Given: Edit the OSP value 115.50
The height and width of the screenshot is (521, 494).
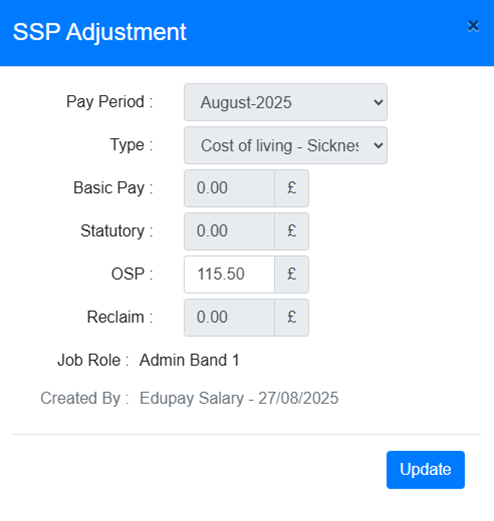Looking at the screenshot, I should click(x=229, y=274).
